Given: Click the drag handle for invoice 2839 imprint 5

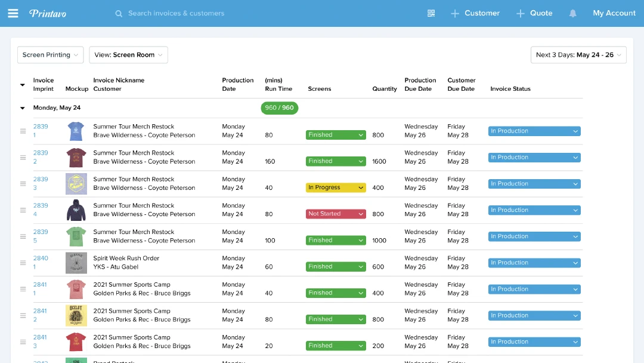Looking at the screenshot, I should point(23,236).
